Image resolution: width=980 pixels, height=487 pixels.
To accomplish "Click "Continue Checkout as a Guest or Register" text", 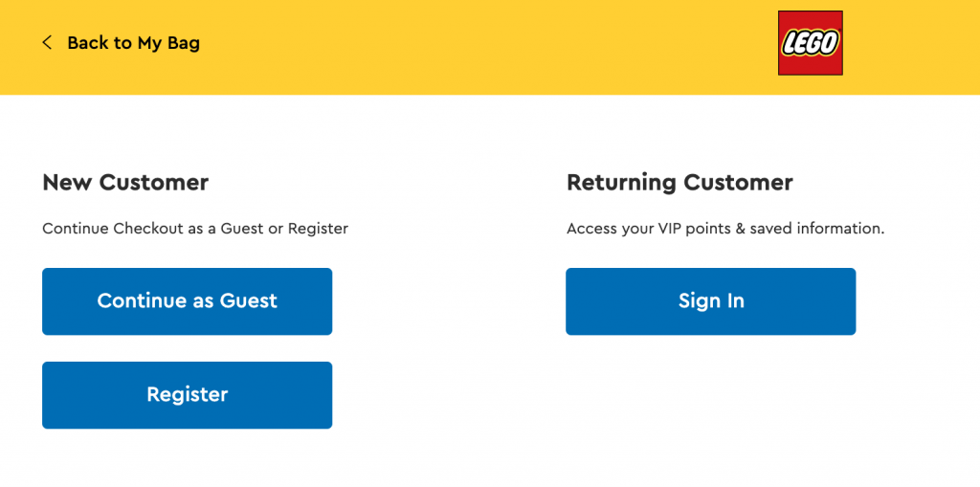I will pos(195,229).
